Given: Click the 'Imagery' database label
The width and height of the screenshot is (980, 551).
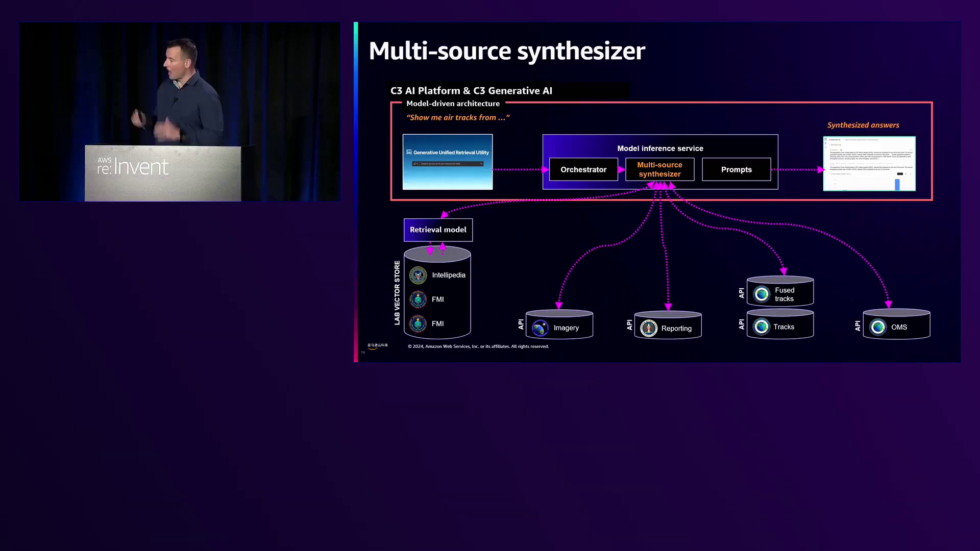Looking at the screenshot, I should tap(566, 328).
